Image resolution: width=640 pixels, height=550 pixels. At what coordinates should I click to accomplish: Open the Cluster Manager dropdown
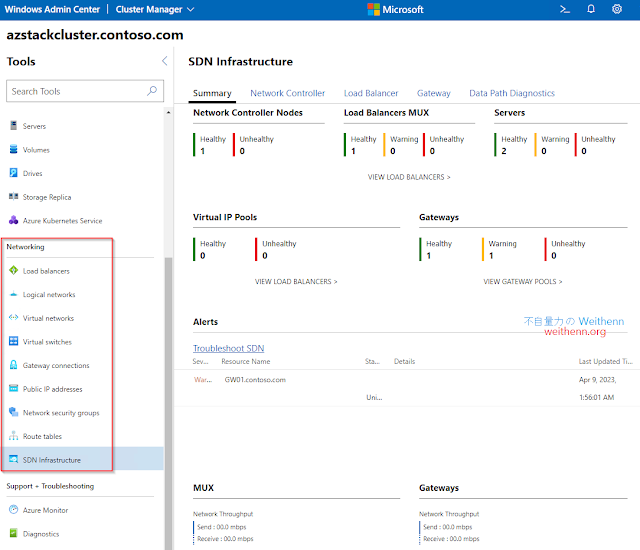[x=155, y=9]
